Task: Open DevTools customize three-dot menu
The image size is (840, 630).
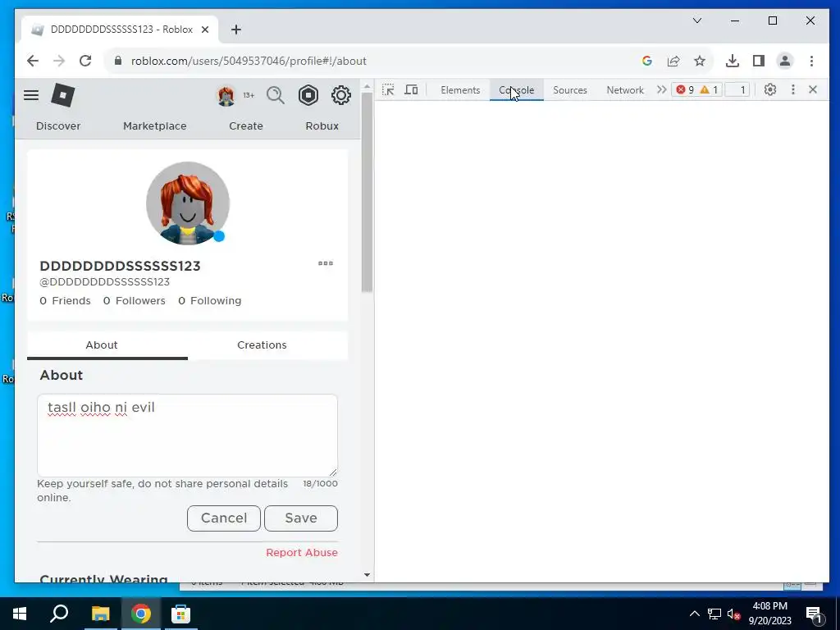Action: pos(793,89)
